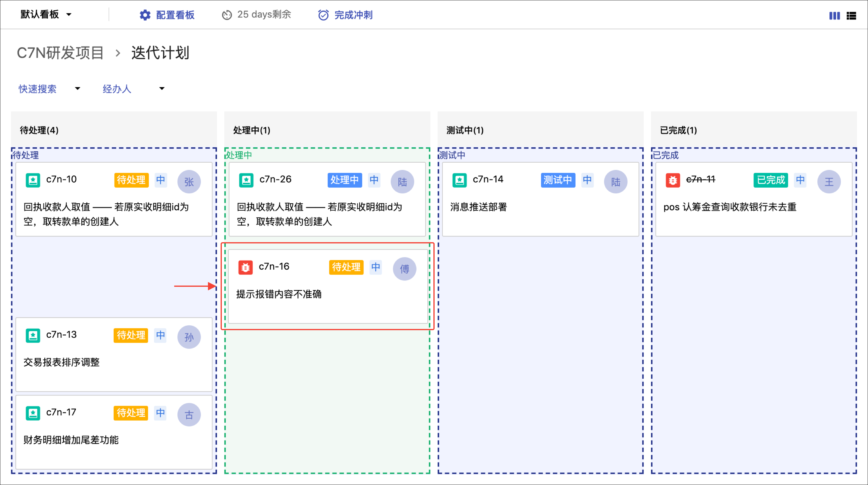Click assignee avatar 孙 on c7n-13

[189, 337]
